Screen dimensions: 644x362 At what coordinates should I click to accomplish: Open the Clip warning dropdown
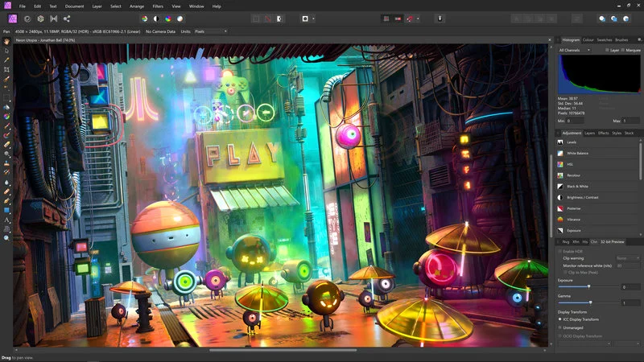click(x=628, y=258)
